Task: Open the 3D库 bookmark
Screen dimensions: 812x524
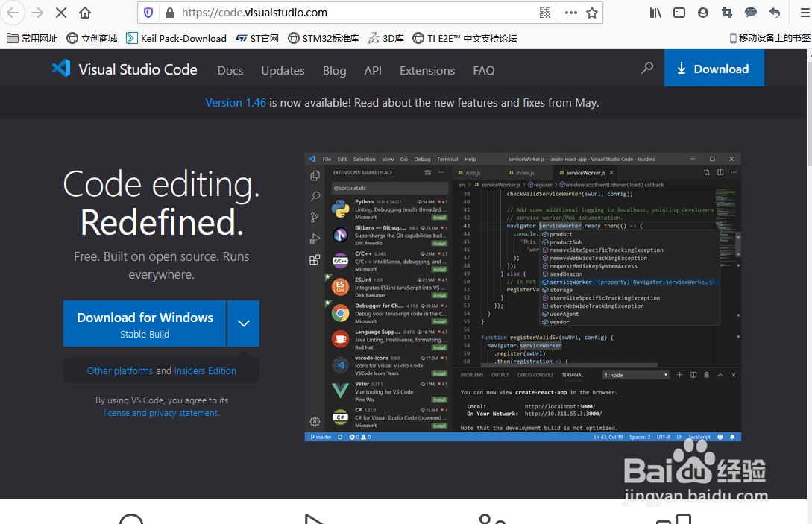Action: point(385,38)
